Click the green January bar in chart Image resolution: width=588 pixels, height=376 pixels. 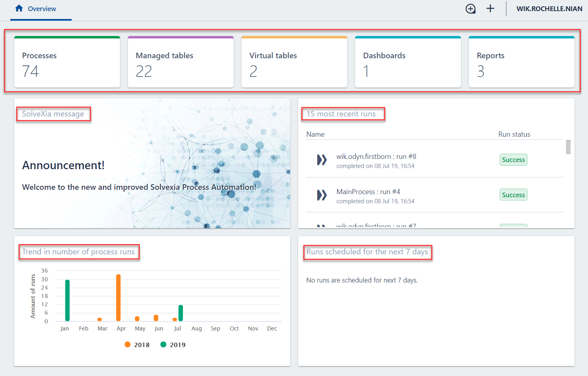click(67, 300)
